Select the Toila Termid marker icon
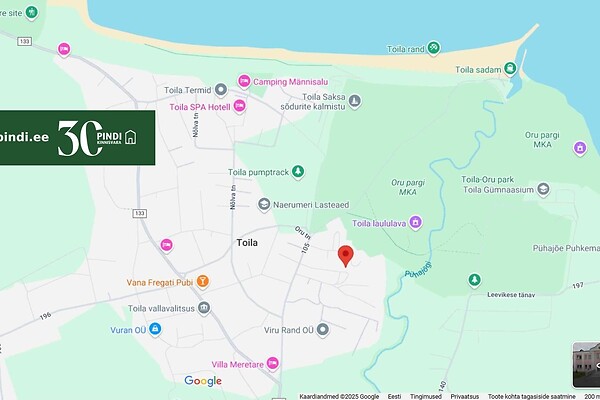Image resolution: width=600 pixels, height=400 pixels. click(x=221, y=90)
